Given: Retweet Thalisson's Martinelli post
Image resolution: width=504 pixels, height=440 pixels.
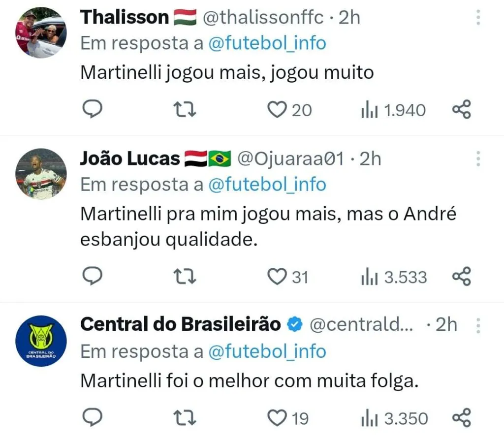Looking at the screenshot, I should 186,110.
